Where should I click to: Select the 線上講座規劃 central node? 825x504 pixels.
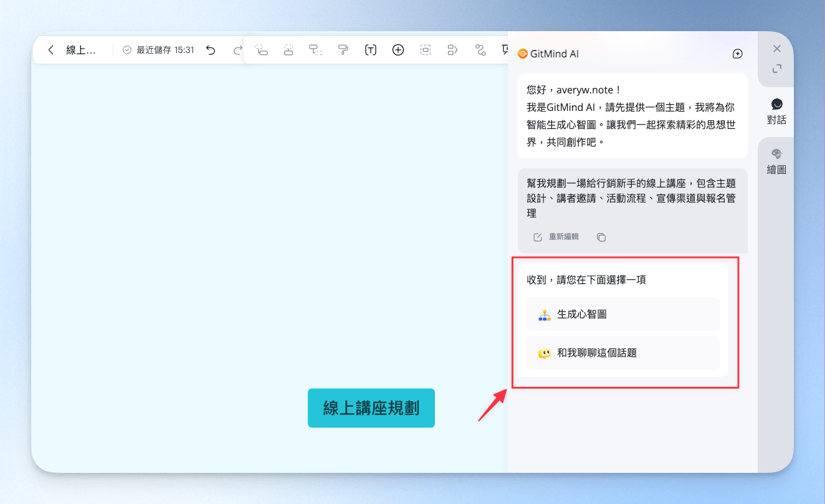(371, 408)
